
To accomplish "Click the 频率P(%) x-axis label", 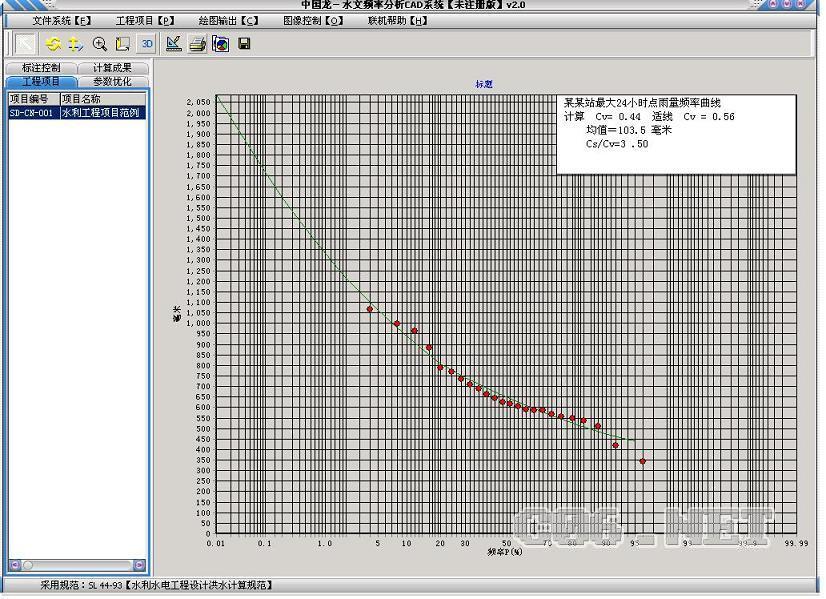I will [505, 552].
